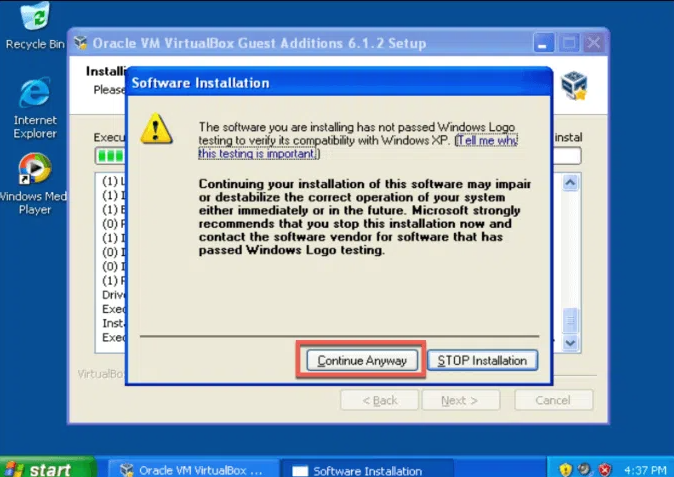
Task: Select the Internet Explorer desktop icon
Action: [x=35, y=108]
